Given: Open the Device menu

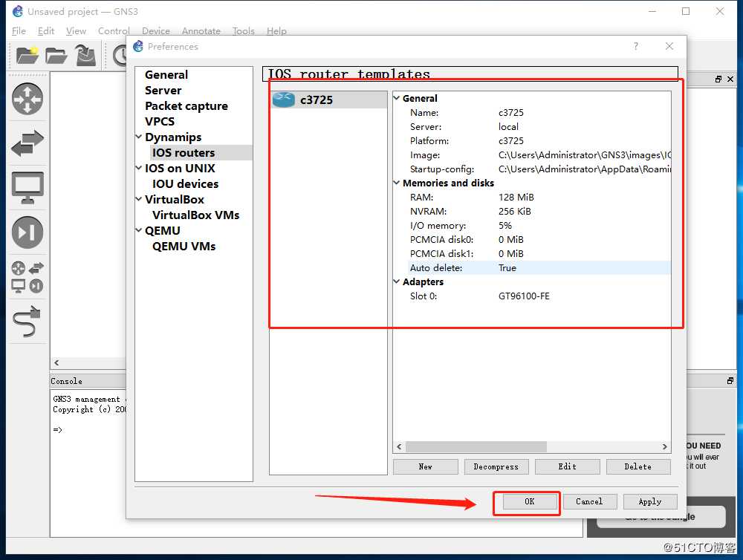Looking at the screenshot, I should coord(155,31).
